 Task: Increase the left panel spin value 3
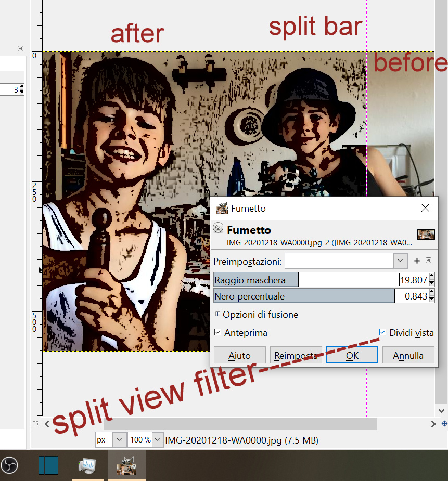(x=22, y=87)
